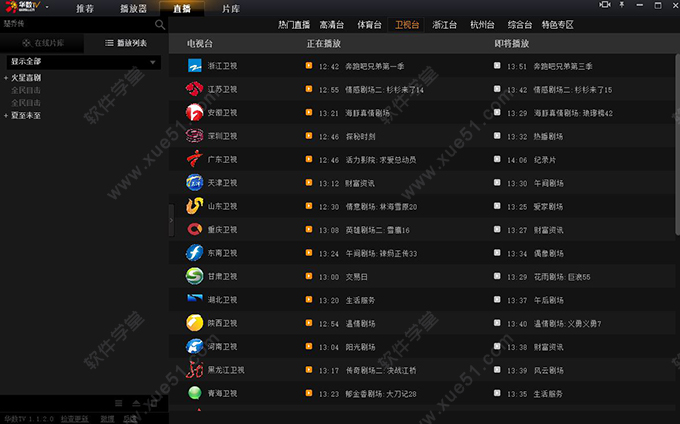Select 黑龙江卫视 channel name
This screenshot has width=680, height=424.
pos(226,370)
